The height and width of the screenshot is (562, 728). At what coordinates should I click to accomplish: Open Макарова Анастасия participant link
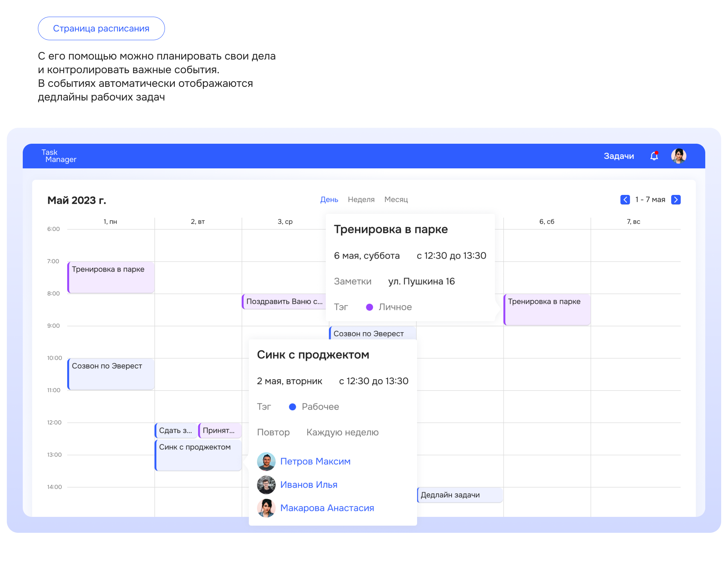point(327,508)
